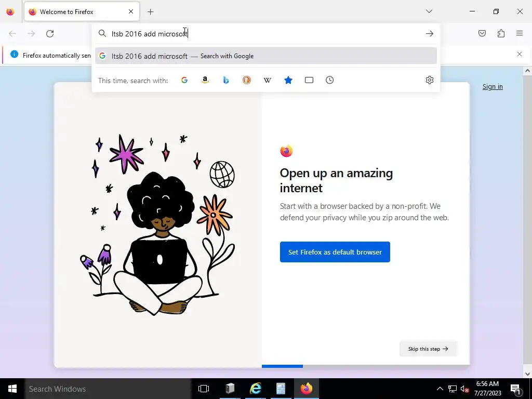This screenshot has width=532, height=399.
Task: Click the go arrow in address bar
Action: coord(430,34)
